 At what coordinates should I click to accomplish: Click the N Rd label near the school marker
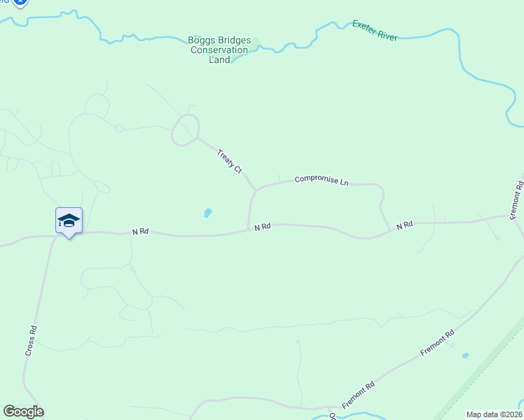tap(140, 232)
